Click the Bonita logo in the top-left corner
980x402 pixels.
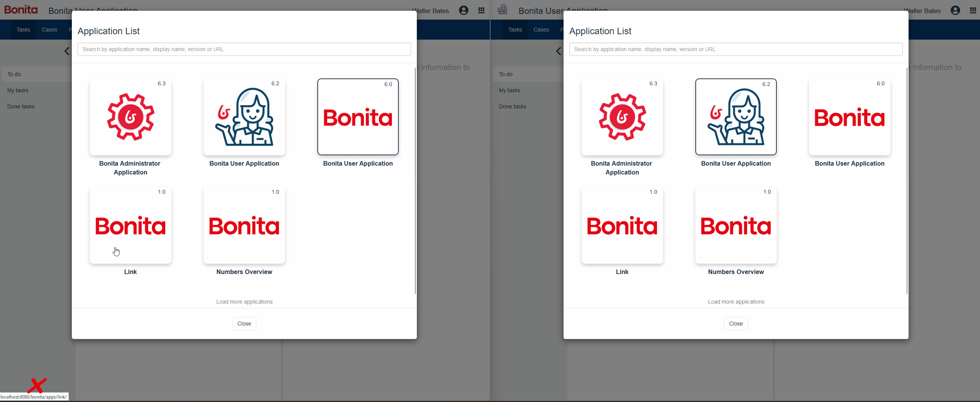tap(21, 10)
